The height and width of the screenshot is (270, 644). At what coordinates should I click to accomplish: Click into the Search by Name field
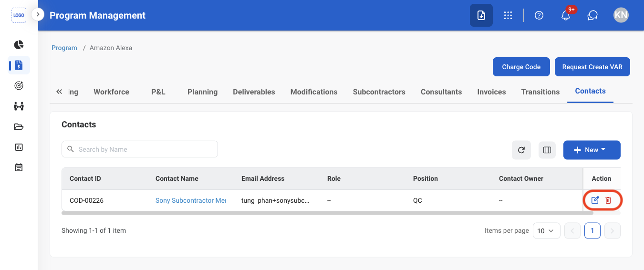tap(140, 149)
